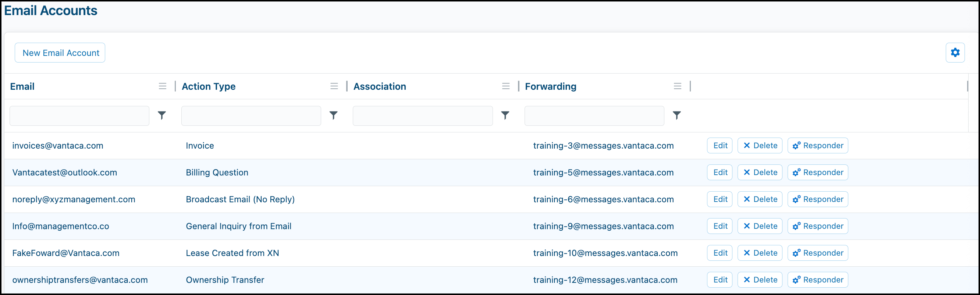This screenshot has width=980, height=295.
Task: Open the Forwarding column menu icon
Action: point(677,86)
